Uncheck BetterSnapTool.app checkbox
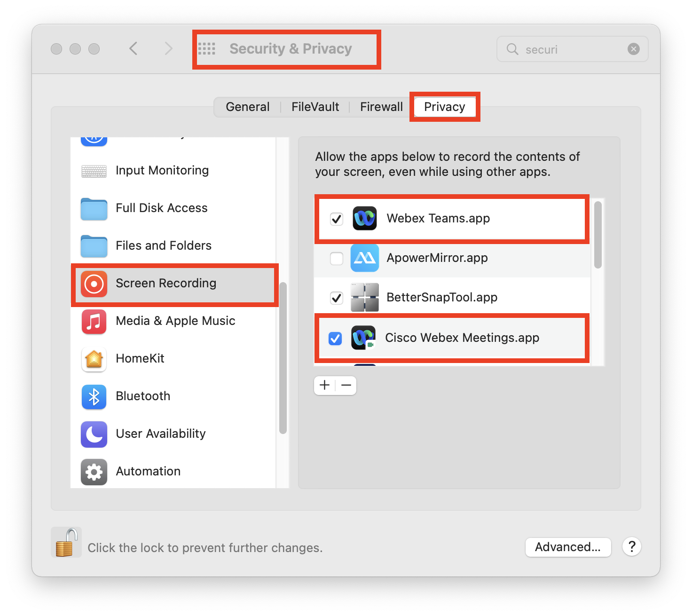The image size is (692, 616). coord(337,298)
